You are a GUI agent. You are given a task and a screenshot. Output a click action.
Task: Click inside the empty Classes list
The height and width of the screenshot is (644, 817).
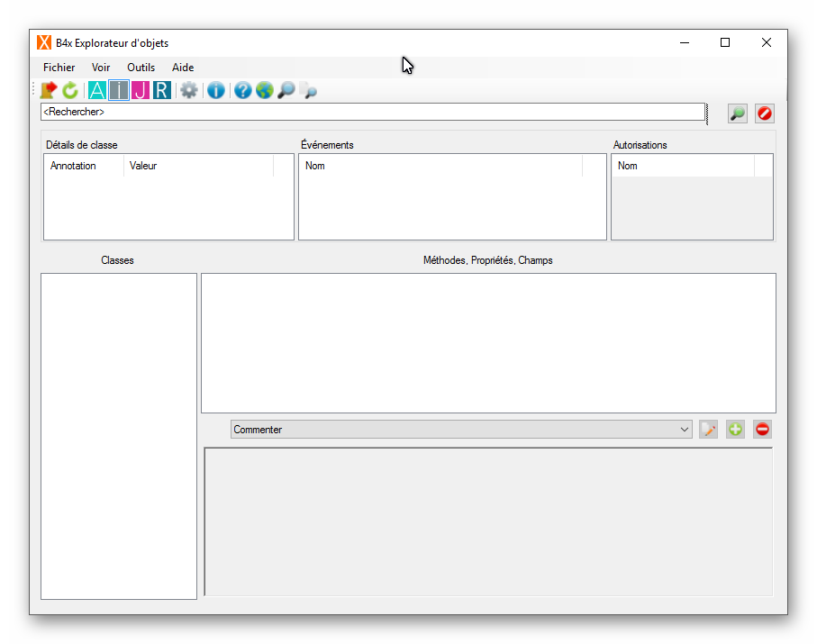(119, 436)
